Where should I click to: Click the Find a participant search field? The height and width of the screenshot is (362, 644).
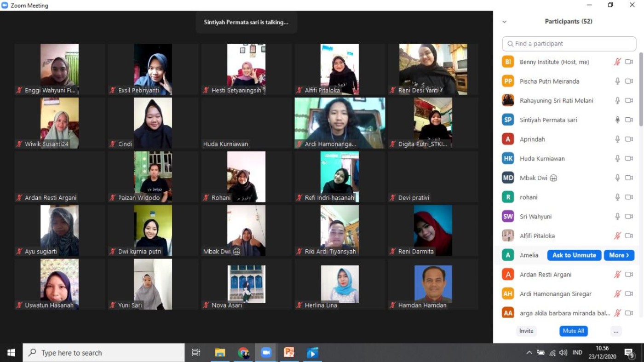click(x=569, y=44)
